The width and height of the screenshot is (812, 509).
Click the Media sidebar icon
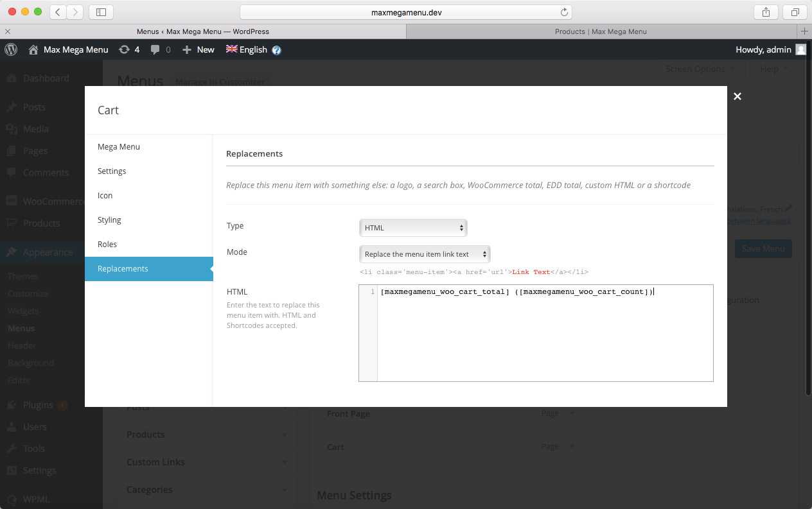(12, 129)
